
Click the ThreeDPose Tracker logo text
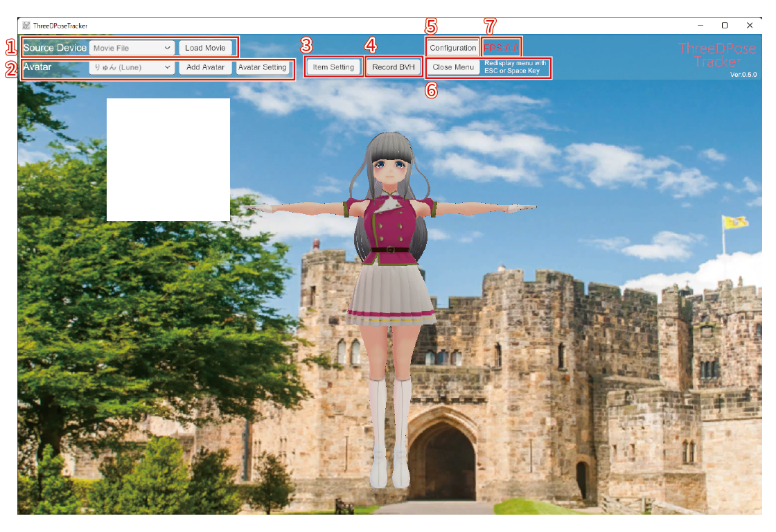pyautogui.click(x=716, y=55)
